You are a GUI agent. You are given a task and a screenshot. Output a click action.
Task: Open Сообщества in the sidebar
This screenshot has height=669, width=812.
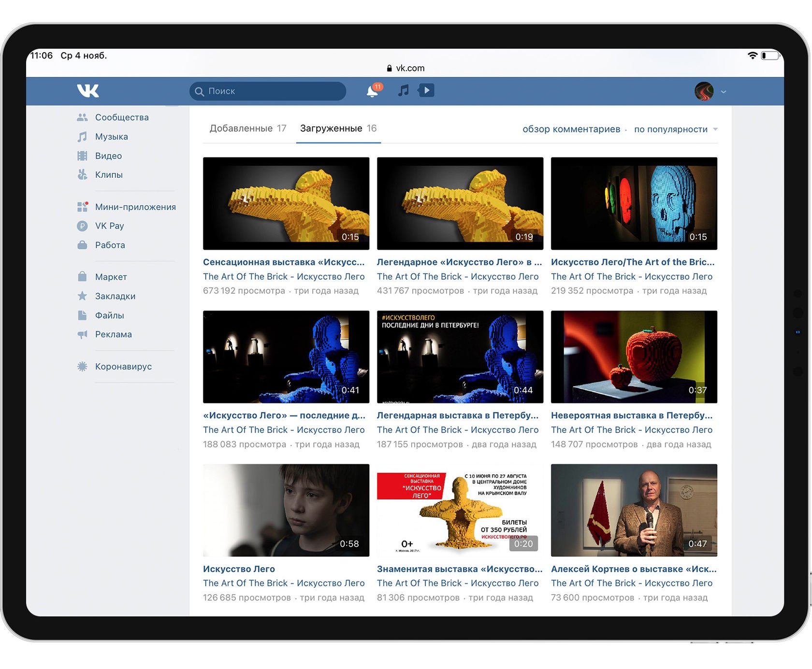(x=122, y=117)
